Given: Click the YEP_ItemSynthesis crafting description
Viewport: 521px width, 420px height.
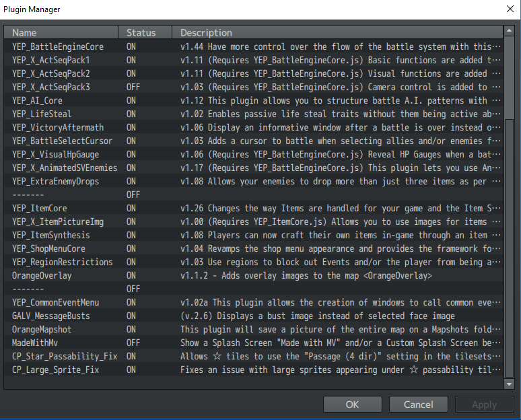Looking at the screenshot, I should pos(340,235).
